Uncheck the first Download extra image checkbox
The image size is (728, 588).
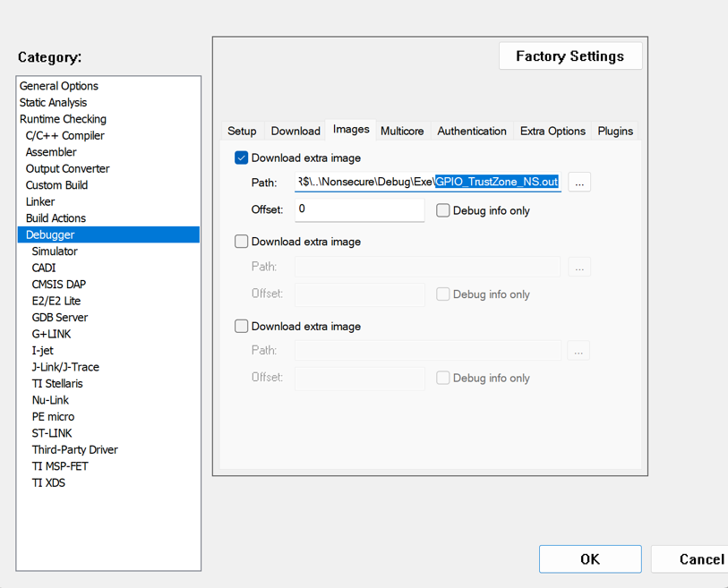[242, 158]
